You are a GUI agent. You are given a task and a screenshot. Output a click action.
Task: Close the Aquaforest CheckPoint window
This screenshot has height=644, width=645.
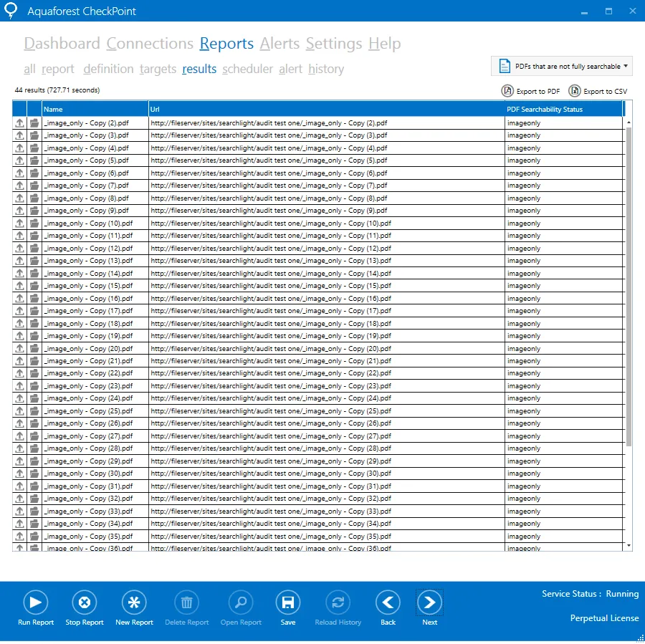click(633, 11)
